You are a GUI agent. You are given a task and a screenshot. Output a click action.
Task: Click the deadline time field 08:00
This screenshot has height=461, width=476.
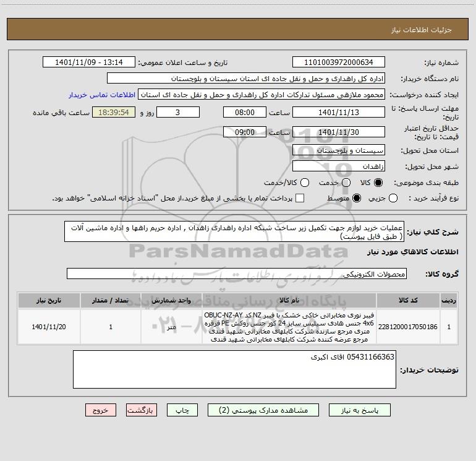tap(245, 113)
